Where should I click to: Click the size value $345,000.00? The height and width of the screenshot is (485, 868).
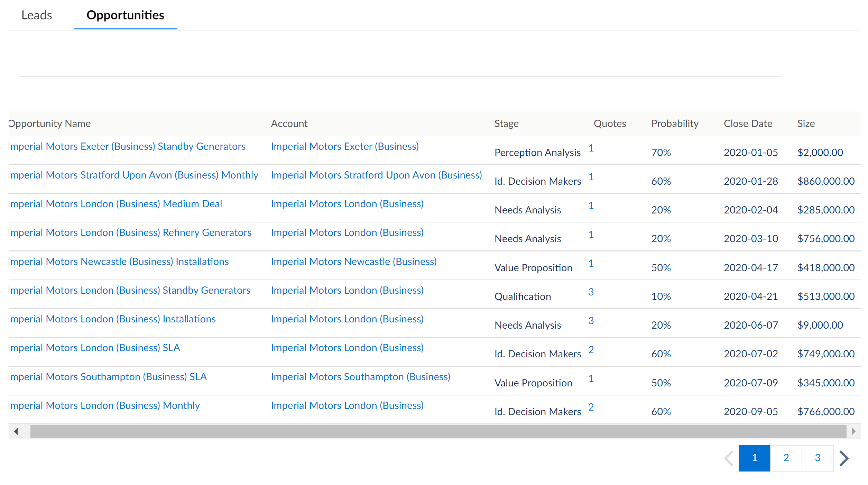click(826, 383)
